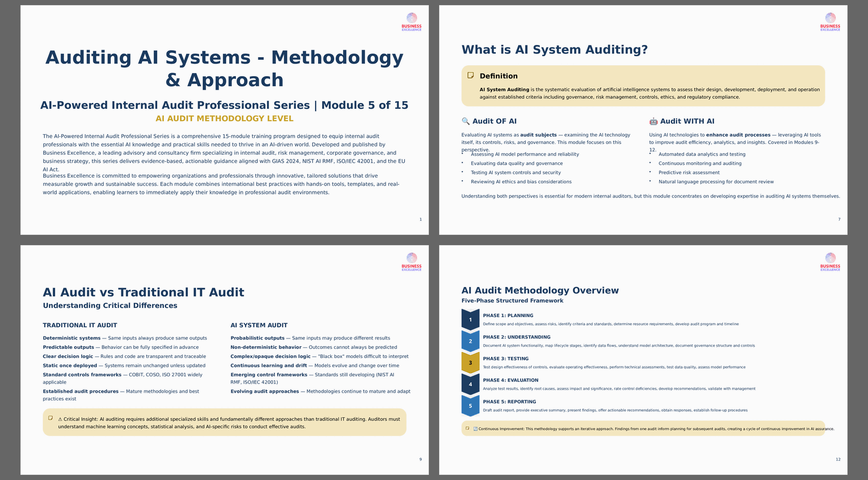
Task: Click the Business Excellence logo on slide 7
Action: [830, 22]
